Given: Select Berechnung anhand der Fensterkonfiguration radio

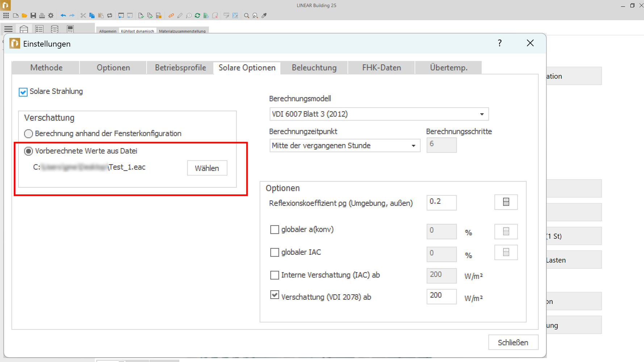Looking at the screenshot, I should coord(28,134).
